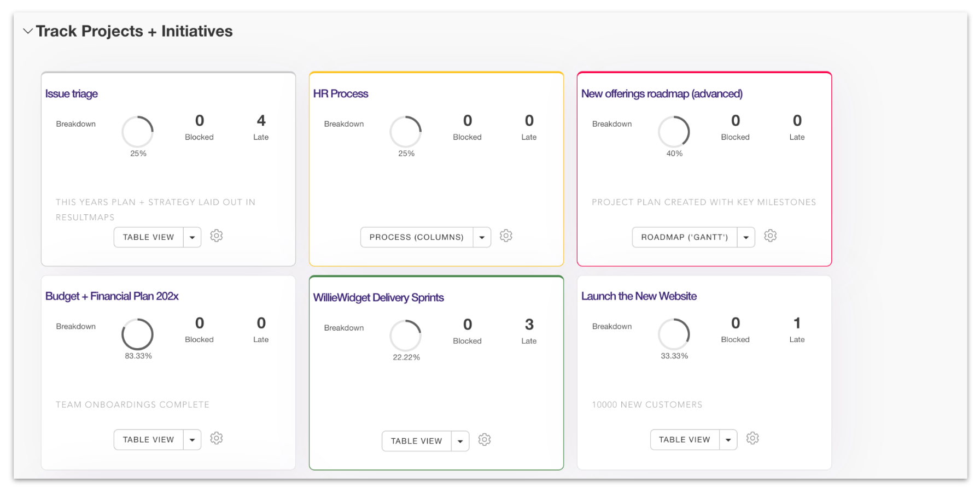980x494 pixels.
Task: Open the HR Process project link
Action: (x=340, y=94)
